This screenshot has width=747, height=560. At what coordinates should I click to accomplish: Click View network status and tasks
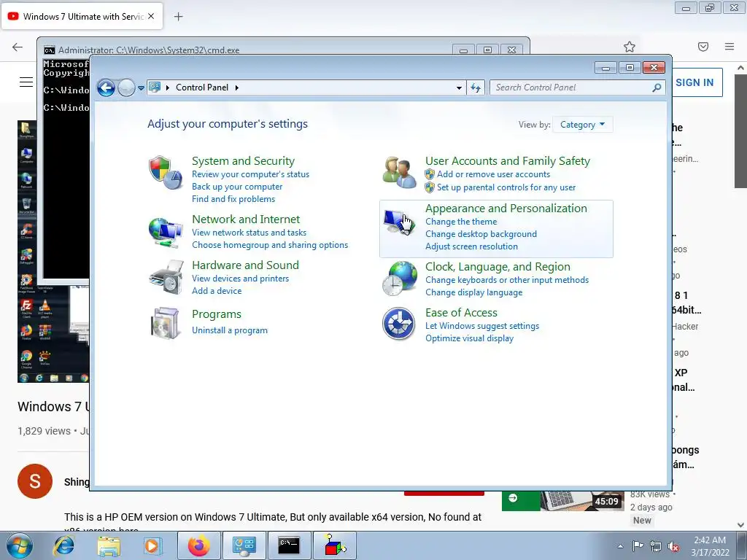click(249, 233)
